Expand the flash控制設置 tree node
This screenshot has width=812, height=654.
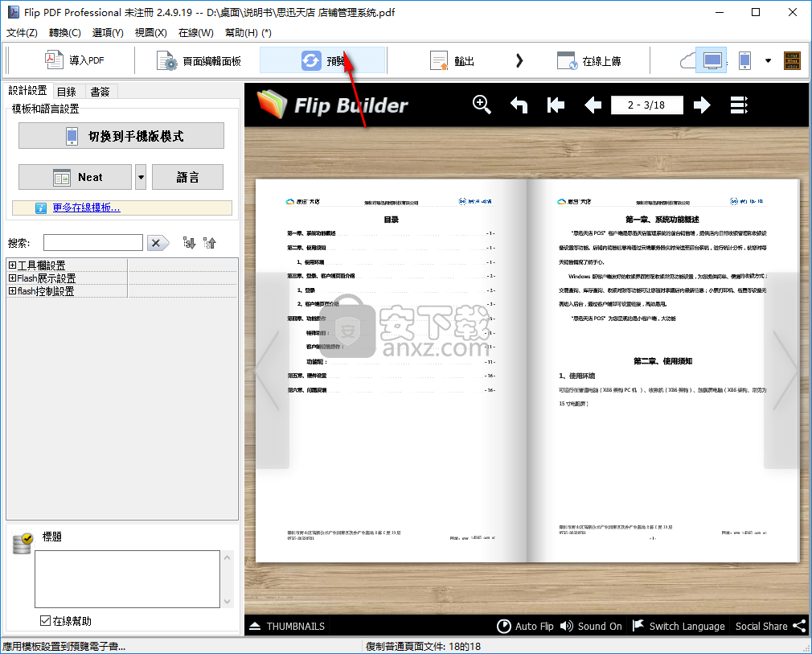click(x=12, y=291)
